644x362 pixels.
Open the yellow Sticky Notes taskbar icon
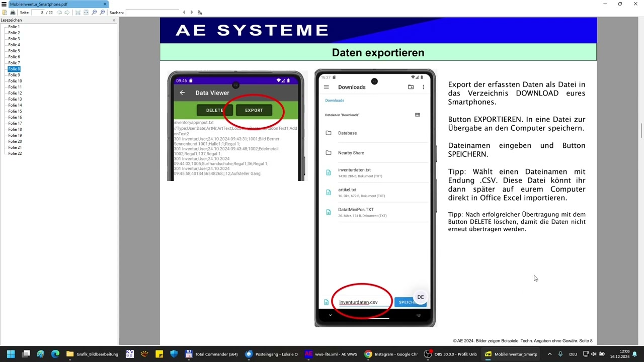click(159, 354)
